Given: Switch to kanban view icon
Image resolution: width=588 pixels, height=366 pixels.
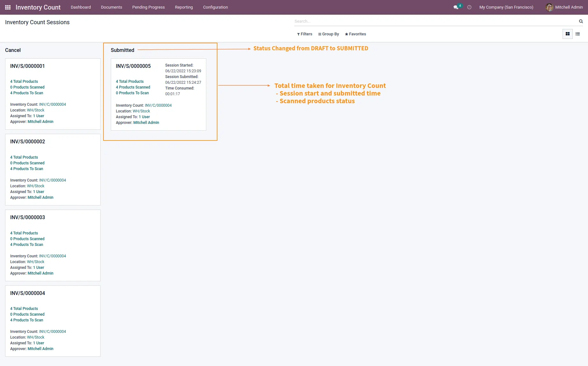Looking at the screenshot, I should (568, 34).
